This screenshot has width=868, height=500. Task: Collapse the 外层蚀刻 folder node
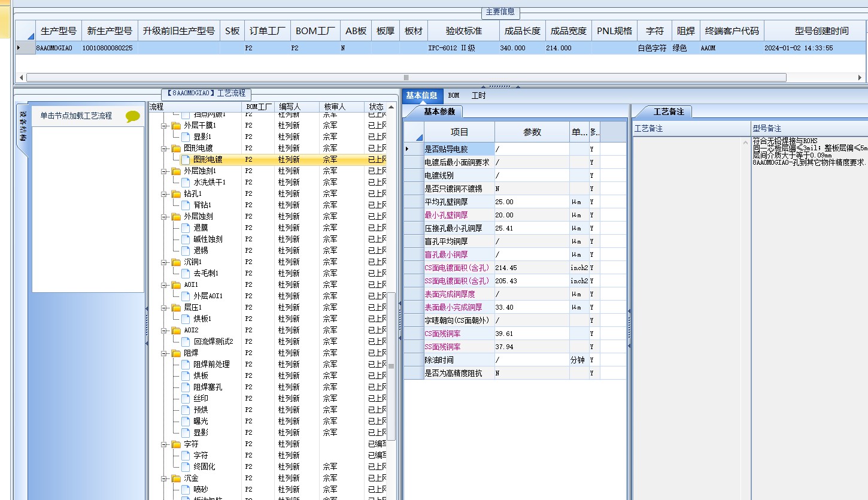coord(163,217)
